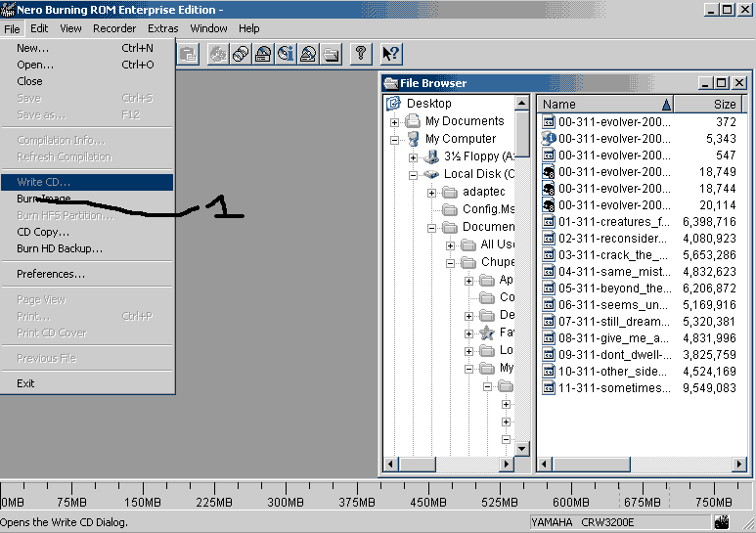The height and width of the screenshot is (533, 756).
Task: Click the star Favorites folder icon
Action: (487, 333)
